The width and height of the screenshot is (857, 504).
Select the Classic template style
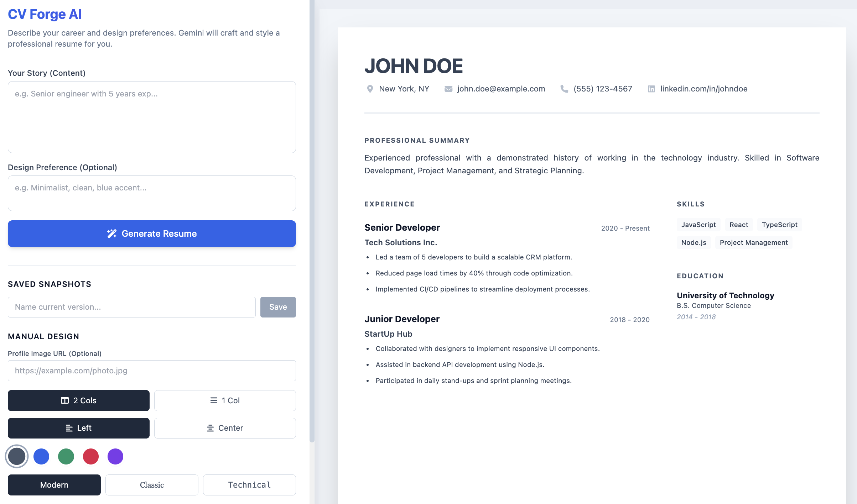click(152, 485)
